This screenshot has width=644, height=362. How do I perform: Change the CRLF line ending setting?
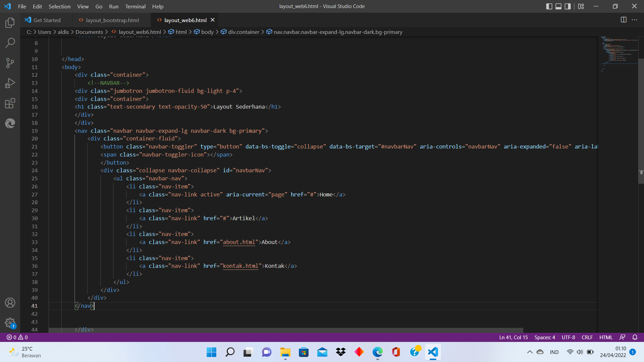pos(587,337)
